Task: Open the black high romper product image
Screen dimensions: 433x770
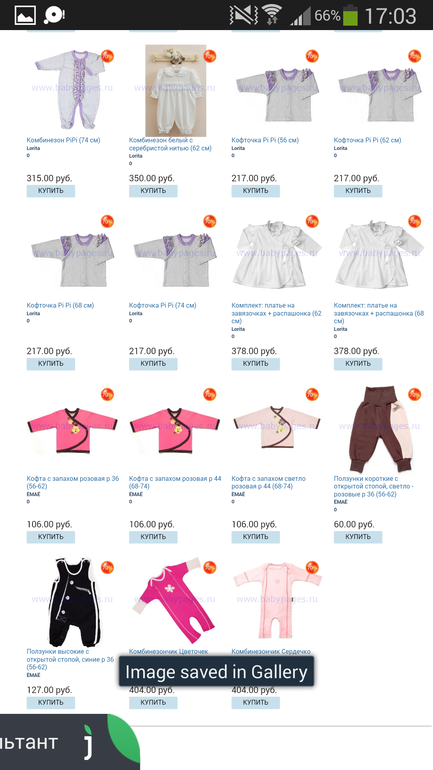Action: click(74, 602)
